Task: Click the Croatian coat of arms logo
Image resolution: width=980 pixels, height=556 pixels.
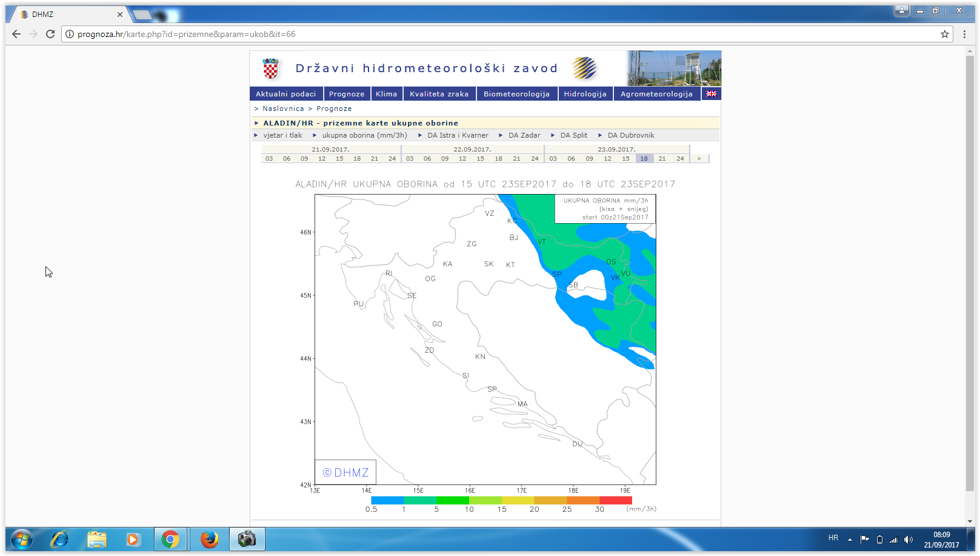Action: [x=270, y=69]
